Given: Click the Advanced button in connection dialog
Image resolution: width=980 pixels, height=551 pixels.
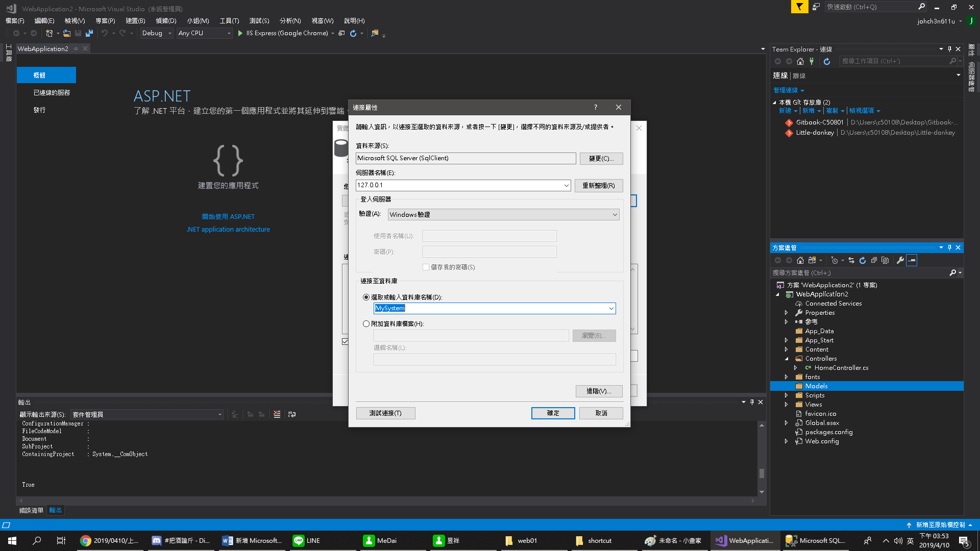Looking at the screenshot, I should click(599, 391).
